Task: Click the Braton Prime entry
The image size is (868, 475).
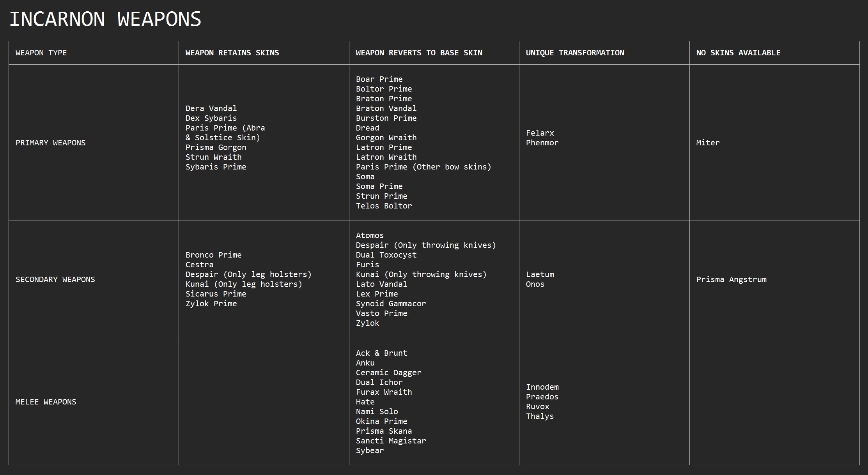Action: pyautogui.click(x=384, y=99)
